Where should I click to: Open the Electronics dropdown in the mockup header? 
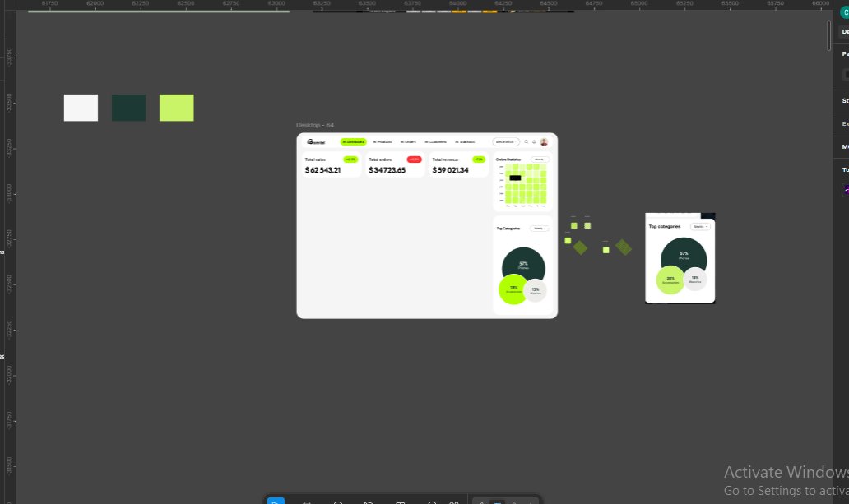click(506, 142)
